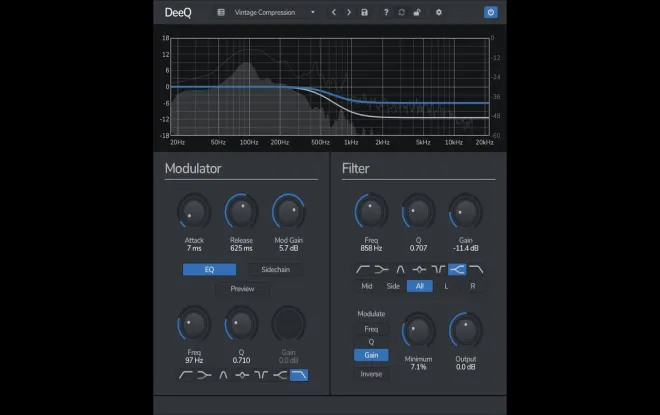Select Modulator notch filter shape
Image resolution: width=660 pixels, height=415 pixels.
(x=261, y=375)
